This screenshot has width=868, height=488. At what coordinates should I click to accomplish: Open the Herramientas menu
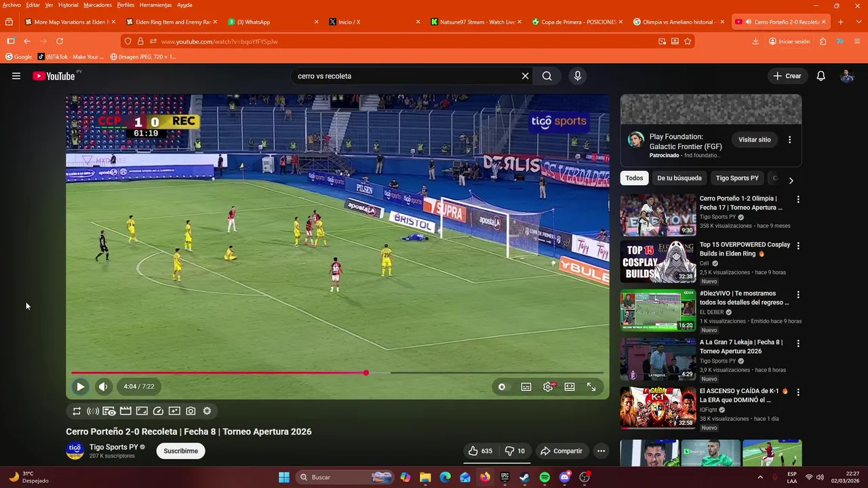pos(156,5)
